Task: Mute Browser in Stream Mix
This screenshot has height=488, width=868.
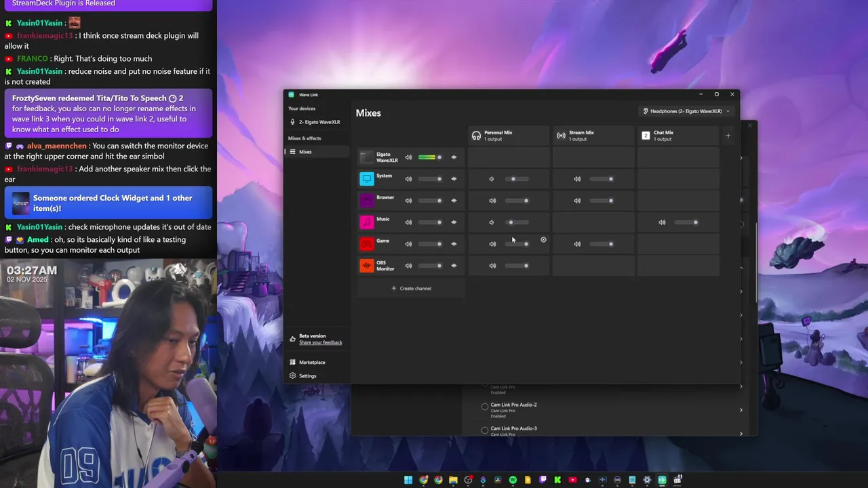Action: pyautogui.click(x=577, y=201)
